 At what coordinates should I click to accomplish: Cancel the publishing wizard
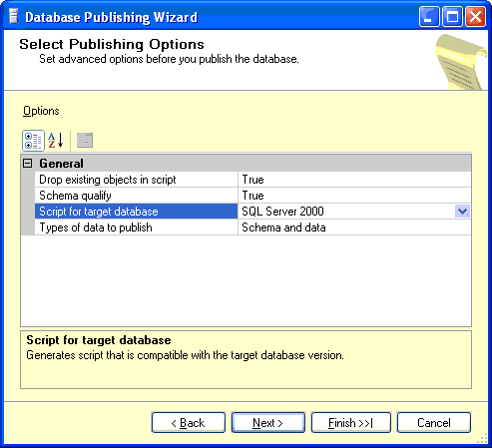[434, 423]
